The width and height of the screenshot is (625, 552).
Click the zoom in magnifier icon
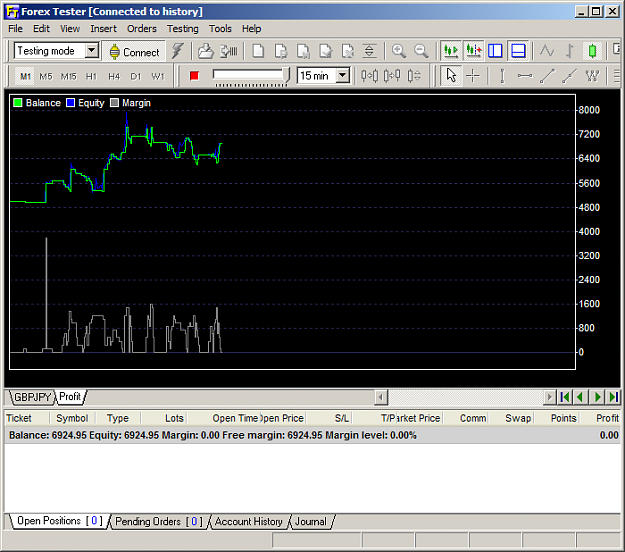pyautogui.click(x=399, y=51)
